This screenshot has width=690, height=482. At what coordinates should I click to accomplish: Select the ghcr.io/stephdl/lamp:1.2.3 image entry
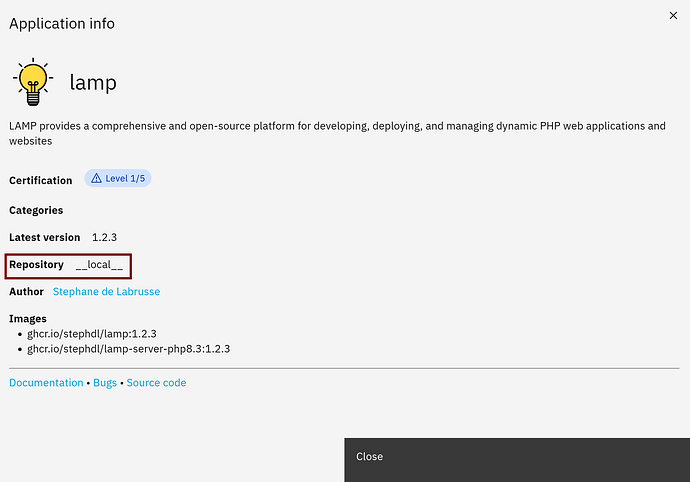(92, 333)
